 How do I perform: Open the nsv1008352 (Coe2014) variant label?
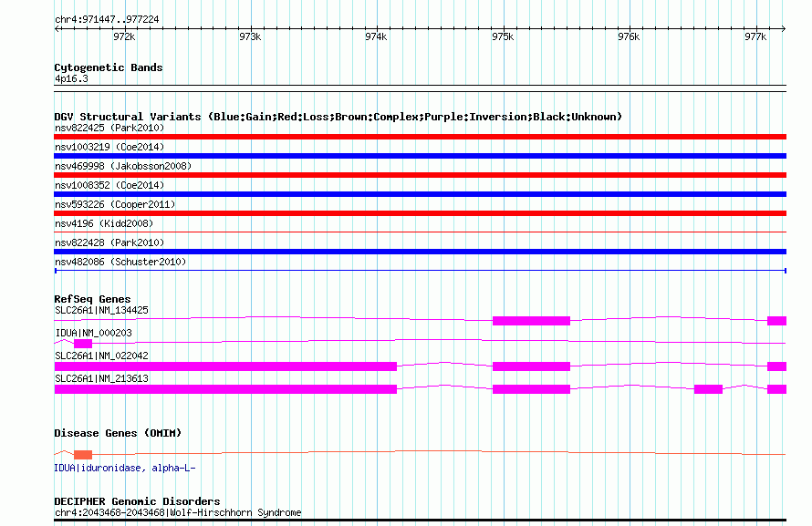(x=109, y=185)
